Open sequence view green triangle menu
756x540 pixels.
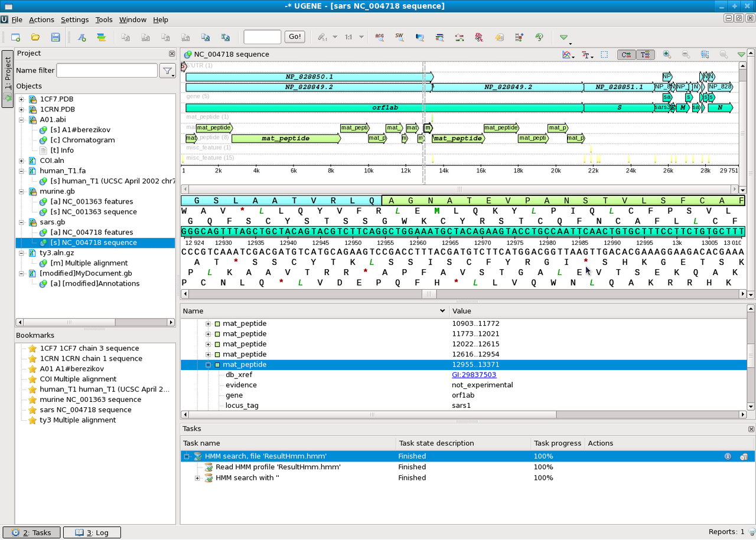pyautogui.click(x=741, y=54)
